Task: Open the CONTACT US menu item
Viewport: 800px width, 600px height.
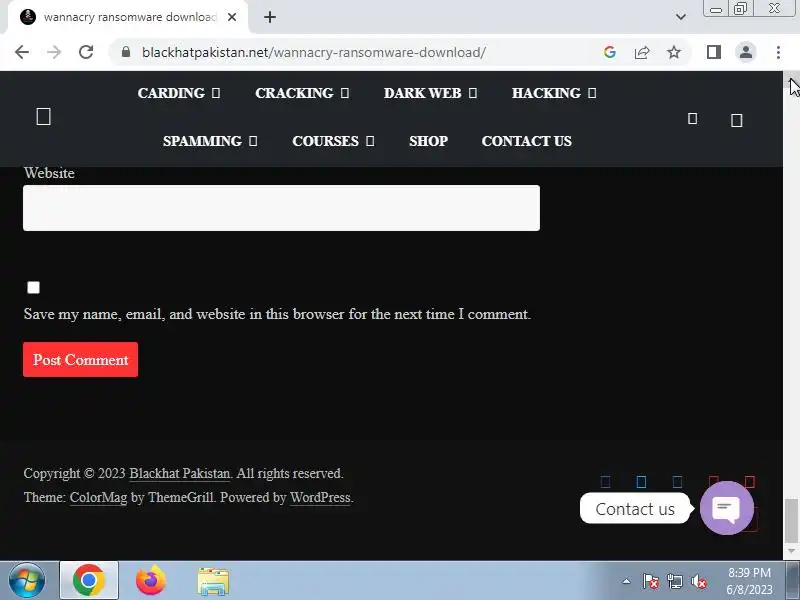Action: 527,141
